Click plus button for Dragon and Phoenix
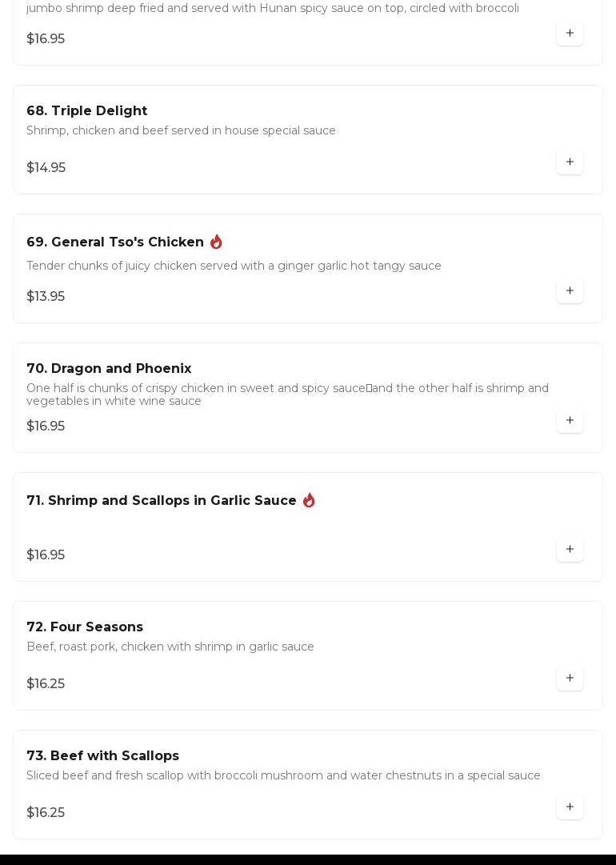616x865 pixels. click(570, 420)
